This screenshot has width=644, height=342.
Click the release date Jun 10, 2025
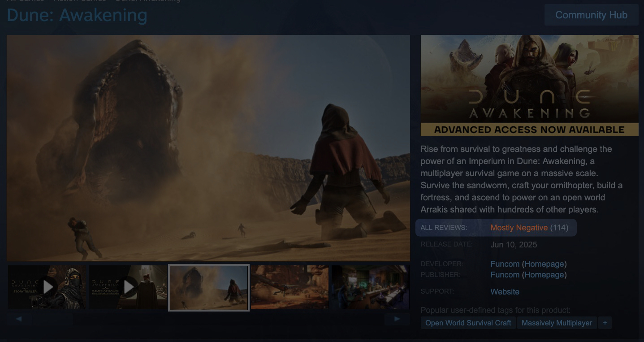(x=514, y=245)
